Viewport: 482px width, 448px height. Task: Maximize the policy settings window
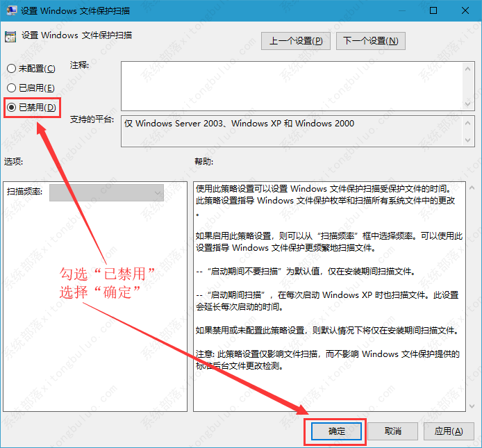click(433, 11)
